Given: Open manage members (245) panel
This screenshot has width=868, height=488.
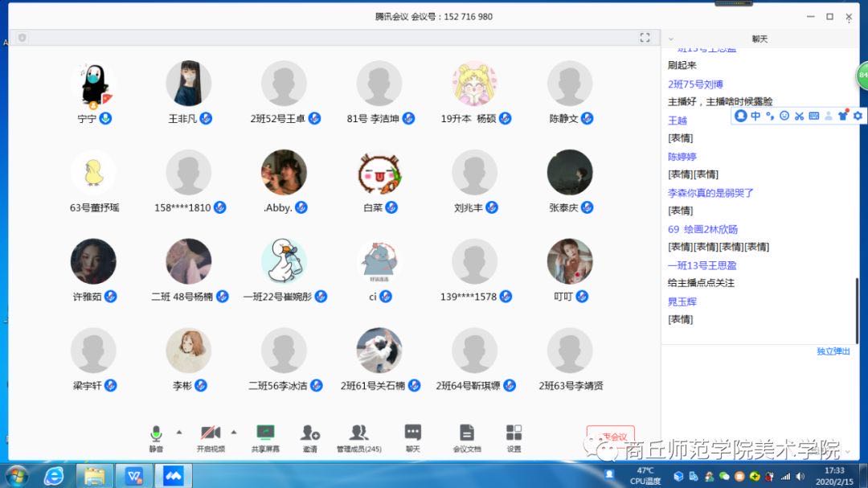Looking at the screenshot, I should [x=358, y=432].
